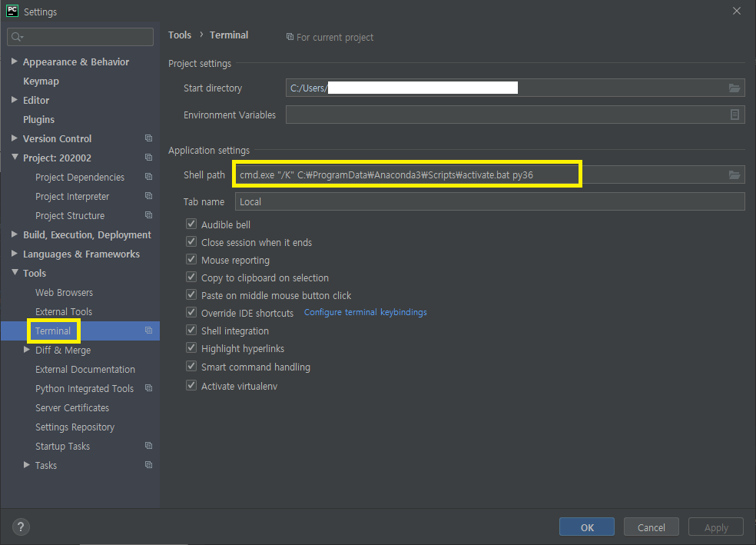Click the For current project icon
The image size is (756, 545).
pyautogui.click(x=290, y=37)
